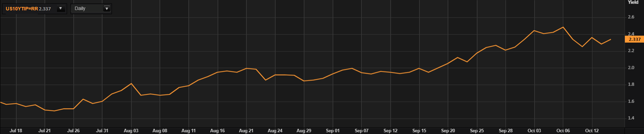Select the Oct 12 date marker

pyautogui.click(x=592, y=131)
